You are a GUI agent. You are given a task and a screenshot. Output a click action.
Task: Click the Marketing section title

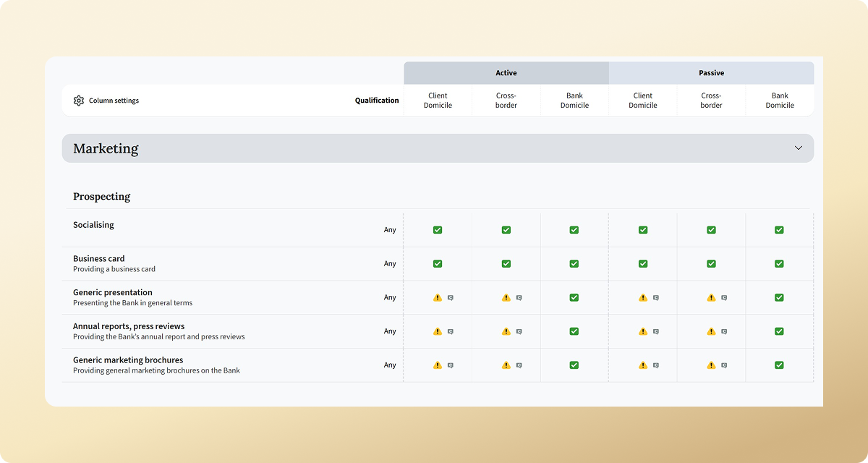(x=106, y=148)
